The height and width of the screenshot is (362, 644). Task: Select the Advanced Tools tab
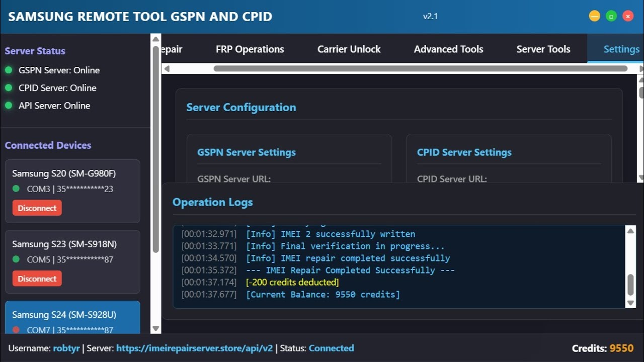coord(448,49)
